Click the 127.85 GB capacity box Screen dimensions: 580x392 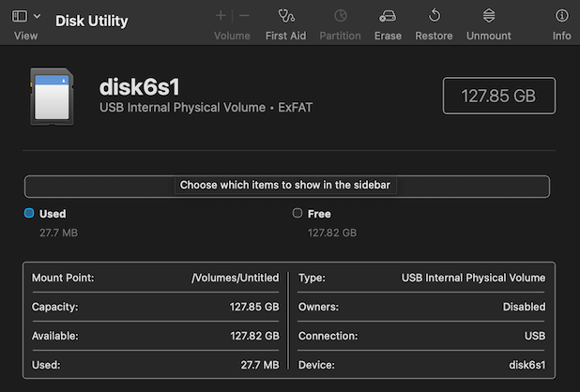[x=499, y=96]
